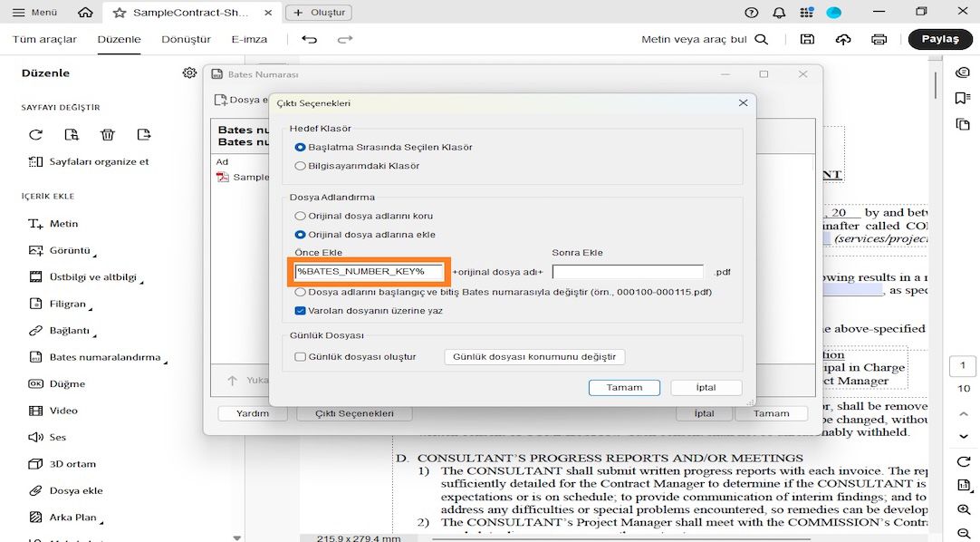The width and height of the screenshot is (980, 542).
Task: Click Günlük dosyası konumunu değiştir button
Action: tap(534, 357)
